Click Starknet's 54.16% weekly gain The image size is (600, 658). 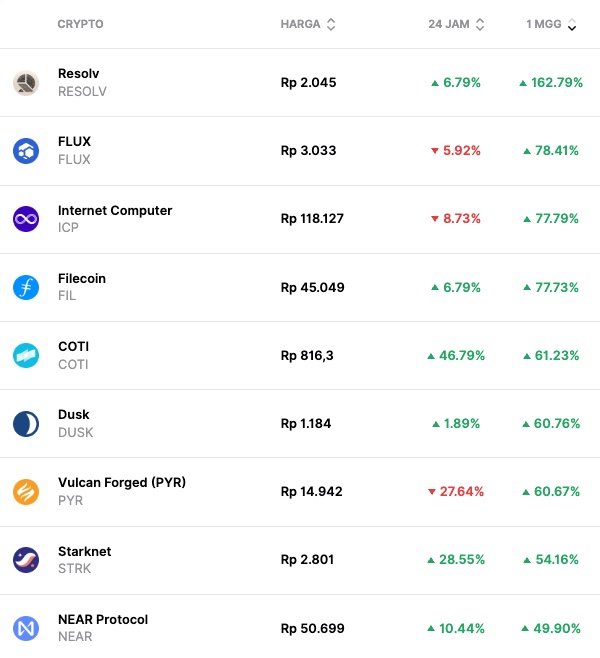pos(556,560)
